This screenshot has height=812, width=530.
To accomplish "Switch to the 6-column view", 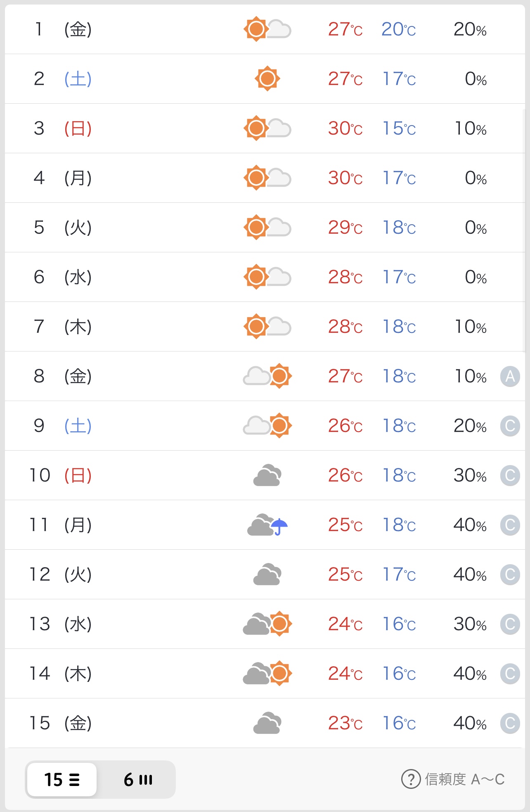I will [138, 779].
